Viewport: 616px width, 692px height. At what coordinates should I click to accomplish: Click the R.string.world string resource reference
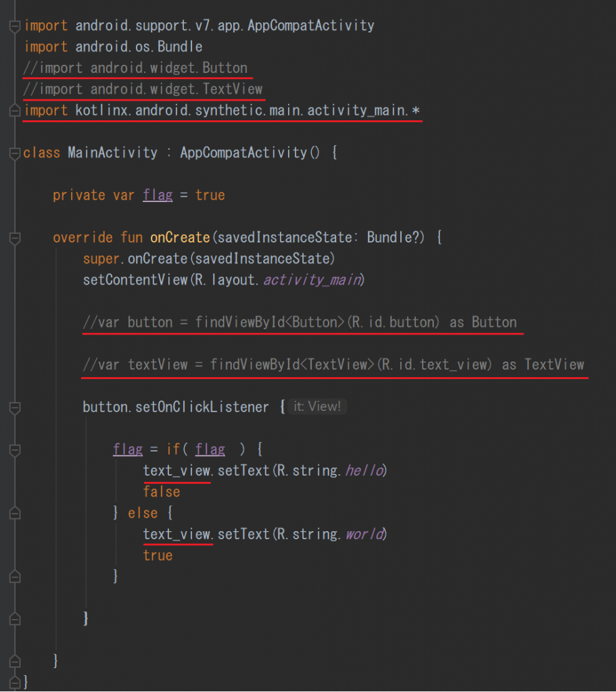click(x=363, y=534)
